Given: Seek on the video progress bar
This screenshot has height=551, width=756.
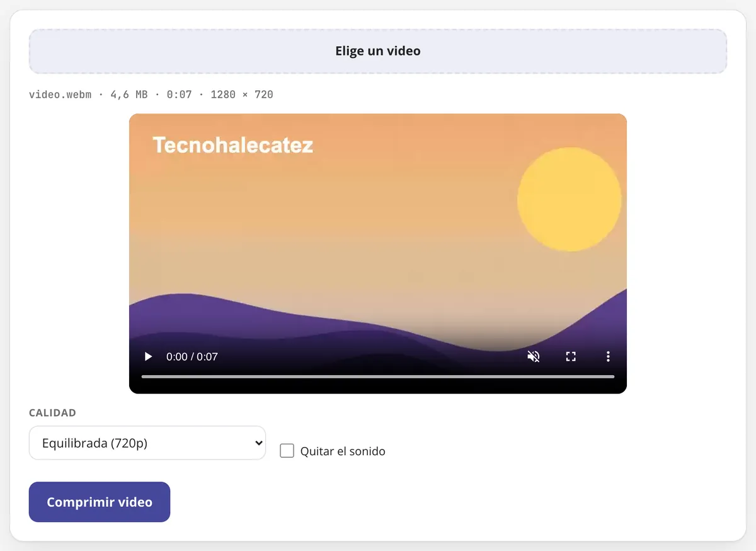Looking at the screenshot, I should coord(378,376).
